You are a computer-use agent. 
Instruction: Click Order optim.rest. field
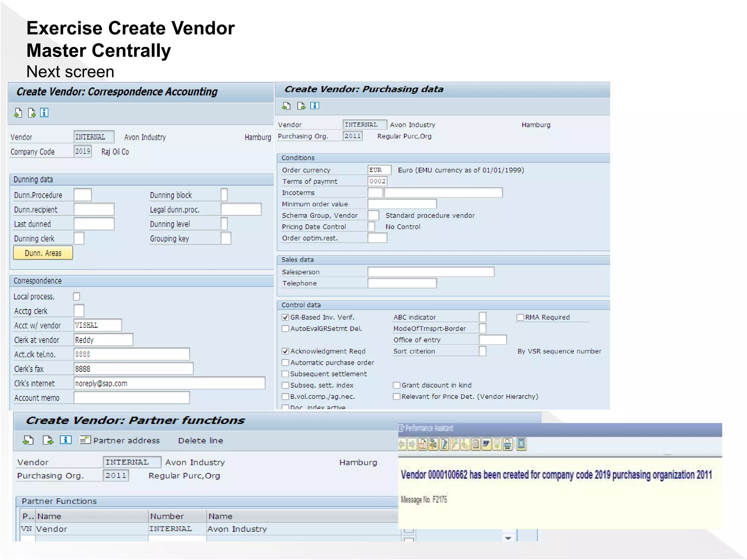pyautogui.click(x=377, y=238)
